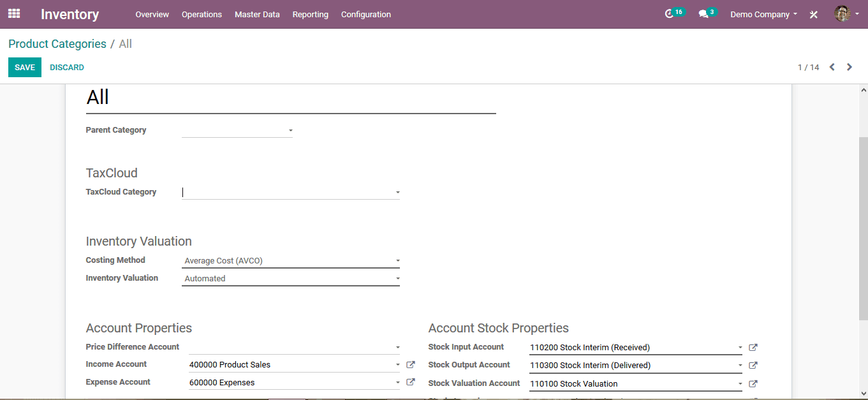Viewport: 868px width, 400px height.
Task: Open external link for Stock Output Account
Action: [x=753, y=366]
